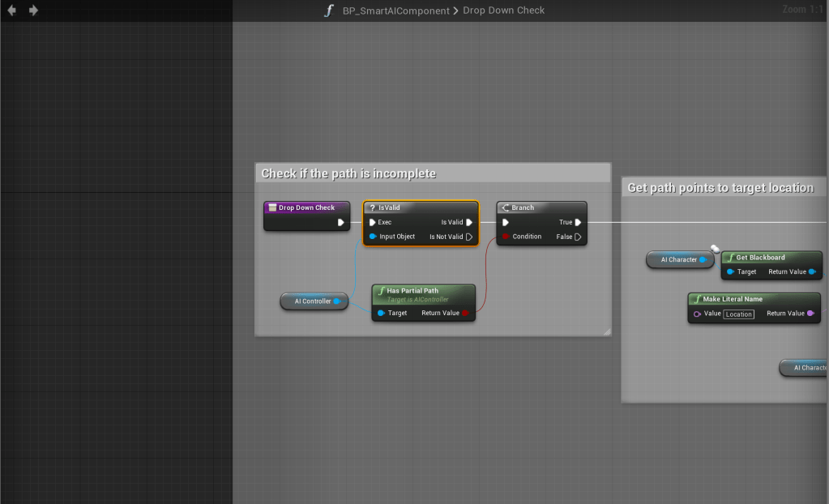
Task: Click the Make Literal Name Value pin
Action: [698, 314]
